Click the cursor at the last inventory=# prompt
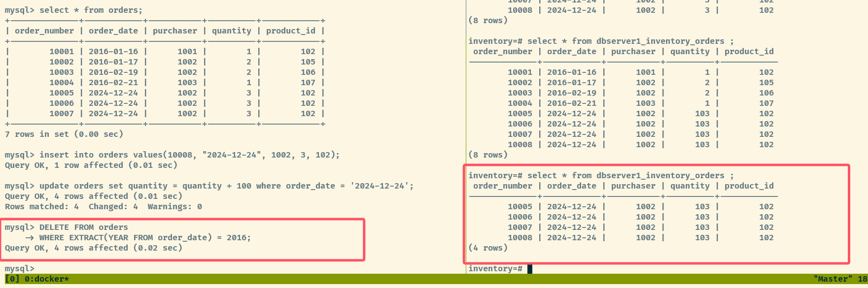 [x=529, y=269]
